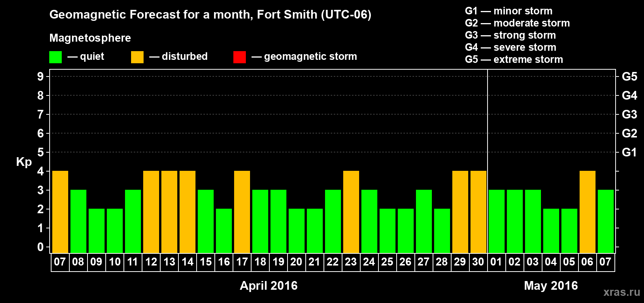Screen dimensions: 644x303
Task: Click the 'G2 — moderate storm' legend text
Action: pyautogui.click(x=517, y=23)
